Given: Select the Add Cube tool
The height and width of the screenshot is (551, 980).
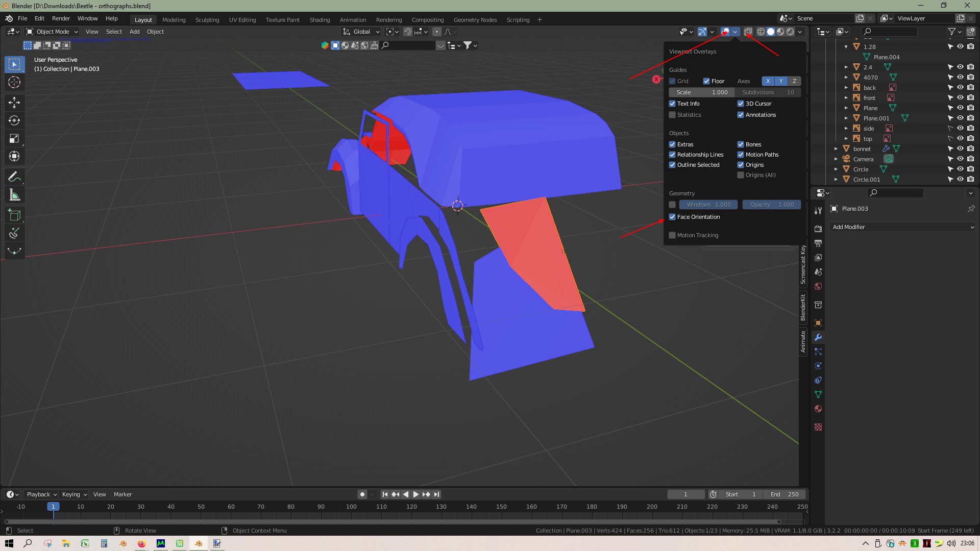Looking at the screenshot, I should click(x=14, y=215).
